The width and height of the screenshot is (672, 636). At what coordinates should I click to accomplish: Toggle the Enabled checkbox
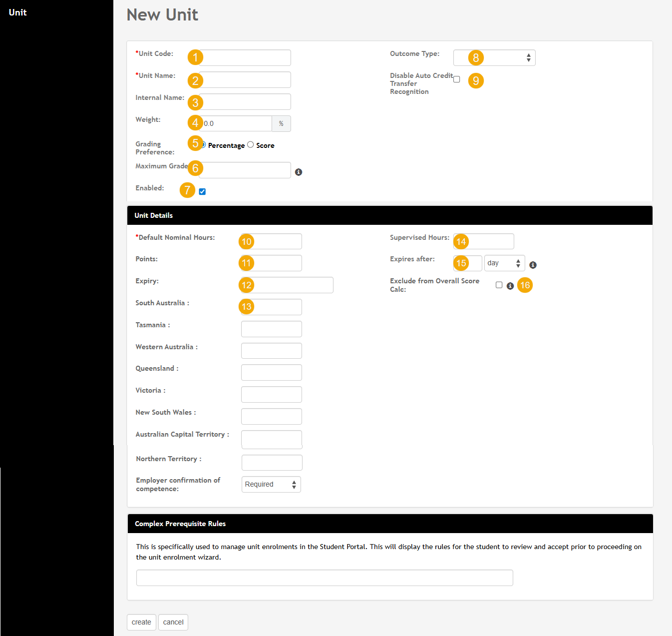click(202, 191)
